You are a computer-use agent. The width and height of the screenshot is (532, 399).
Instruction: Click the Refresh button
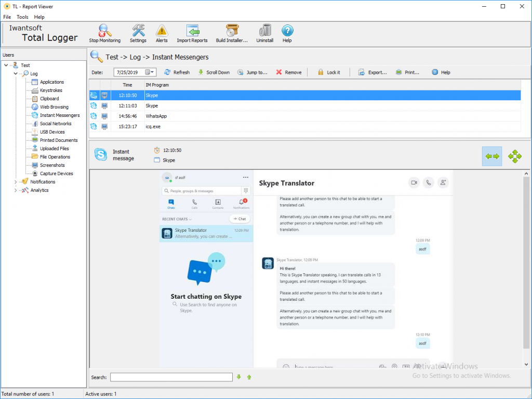177,72
